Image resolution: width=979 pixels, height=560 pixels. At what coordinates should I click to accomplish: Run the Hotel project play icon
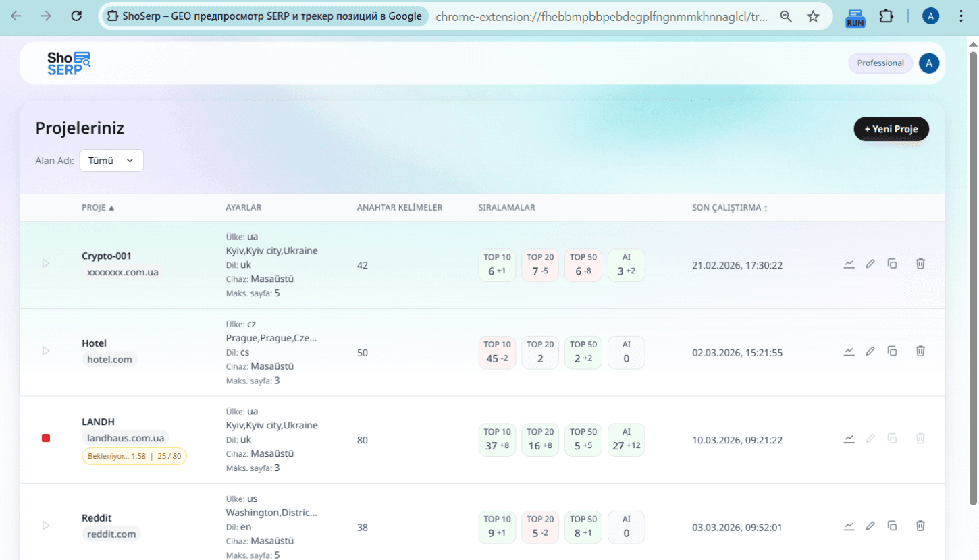(x=46, y=351)
